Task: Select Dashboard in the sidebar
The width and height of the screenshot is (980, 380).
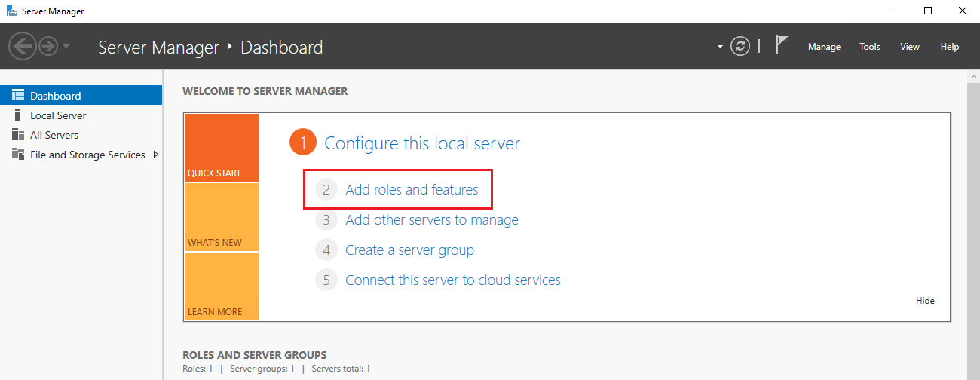Action: 55,96
